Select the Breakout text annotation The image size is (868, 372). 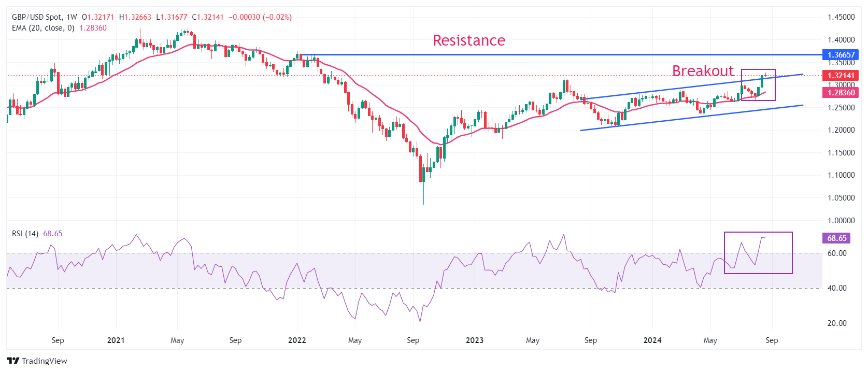703,71
